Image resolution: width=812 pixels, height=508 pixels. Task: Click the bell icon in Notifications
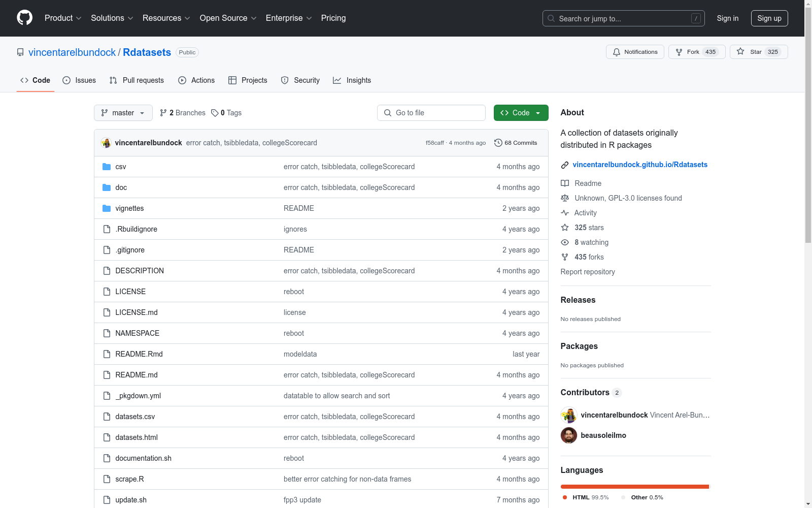617,52
